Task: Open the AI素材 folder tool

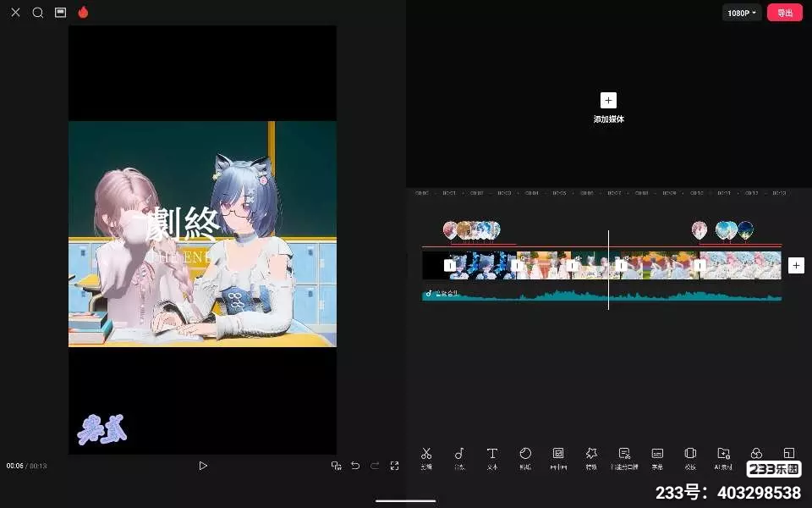Action: (x=723, y=458)
